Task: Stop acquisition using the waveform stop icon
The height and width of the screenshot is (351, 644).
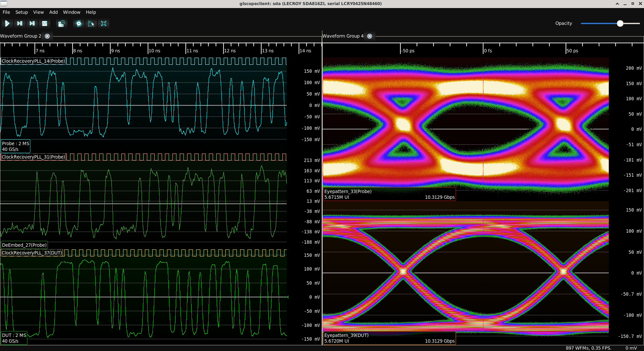Action: click(45, 23)
